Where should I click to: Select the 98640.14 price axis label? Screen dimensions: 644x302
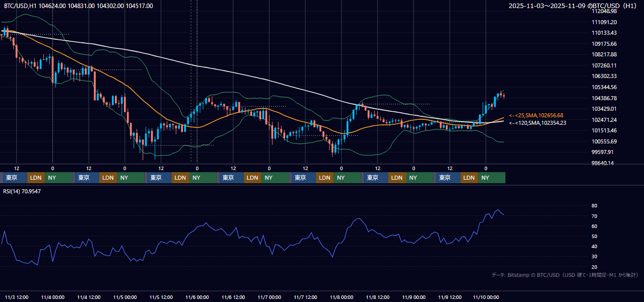click(603, 163)
